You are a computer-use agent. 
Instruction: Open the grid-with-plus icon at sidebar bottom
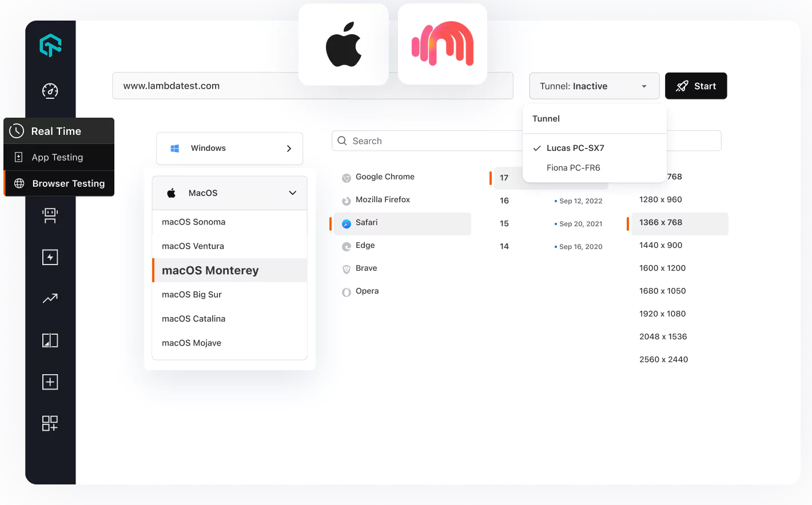50,423
